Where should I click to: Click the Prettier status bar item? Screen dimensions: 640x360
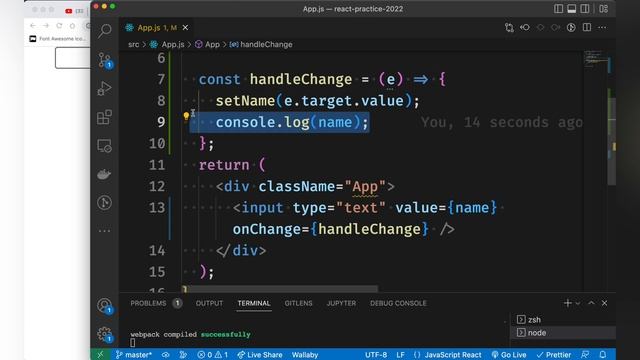553,355
